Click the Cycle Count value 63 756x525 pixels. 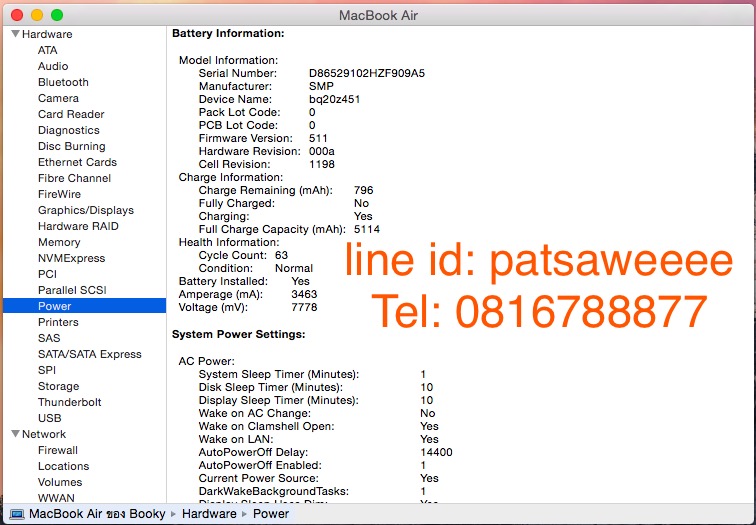click(282, 256)
